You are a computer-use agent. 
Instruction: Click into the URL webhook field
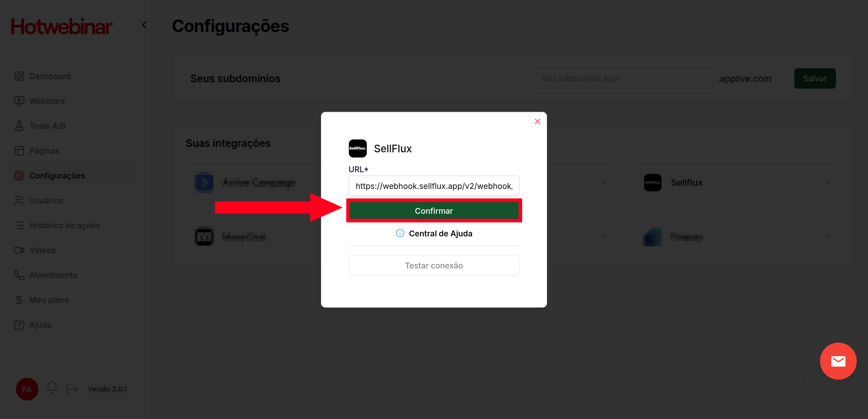434,186
